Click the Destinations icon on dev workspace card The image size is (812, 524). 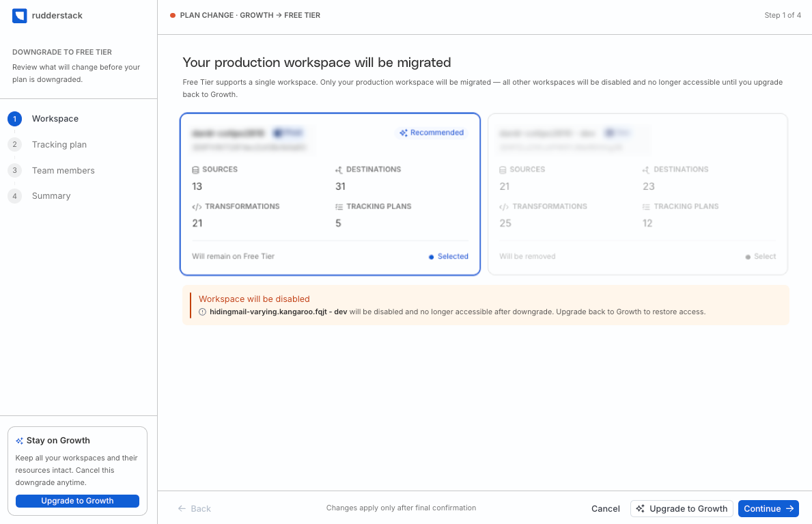[x=646, y=170]
